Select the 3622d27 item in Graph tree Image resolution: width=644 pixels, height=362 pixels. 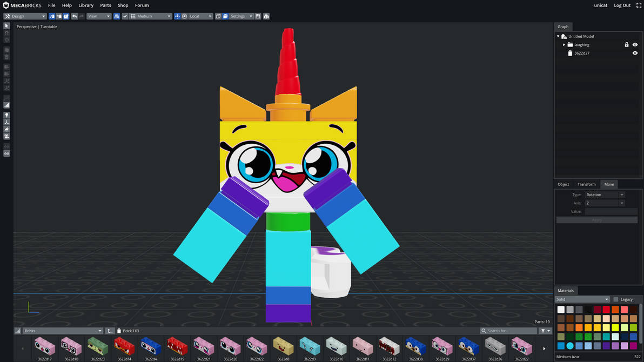click(581, 53)
